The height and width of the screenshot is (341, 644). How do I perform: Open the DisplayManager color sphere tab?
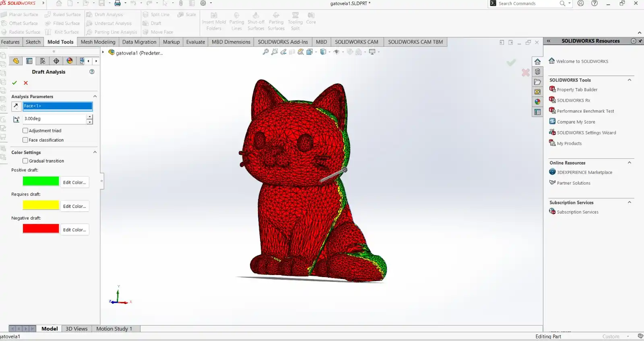[x=70, y=61]
